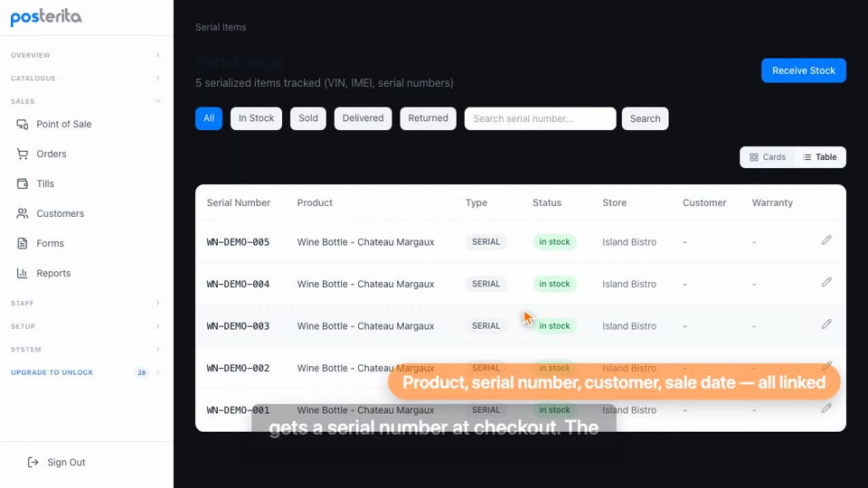
Task: Switch to Table view
Action: [819, 157]
